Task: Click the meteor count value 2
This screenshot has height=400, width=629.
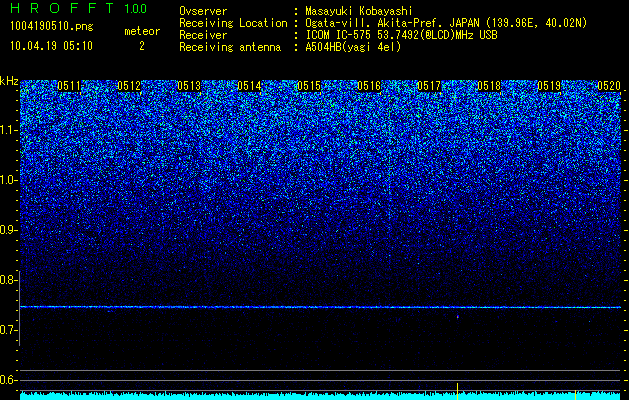Action: tap(142, 46)
